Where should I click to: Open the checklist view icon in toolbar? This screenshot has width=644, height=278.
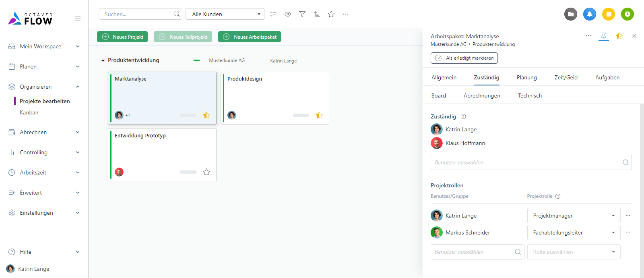(x=273, y=14)
